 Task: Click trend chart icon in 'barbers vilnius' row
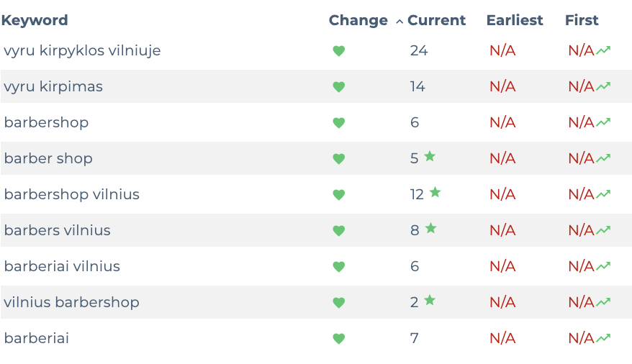(603, 230)
